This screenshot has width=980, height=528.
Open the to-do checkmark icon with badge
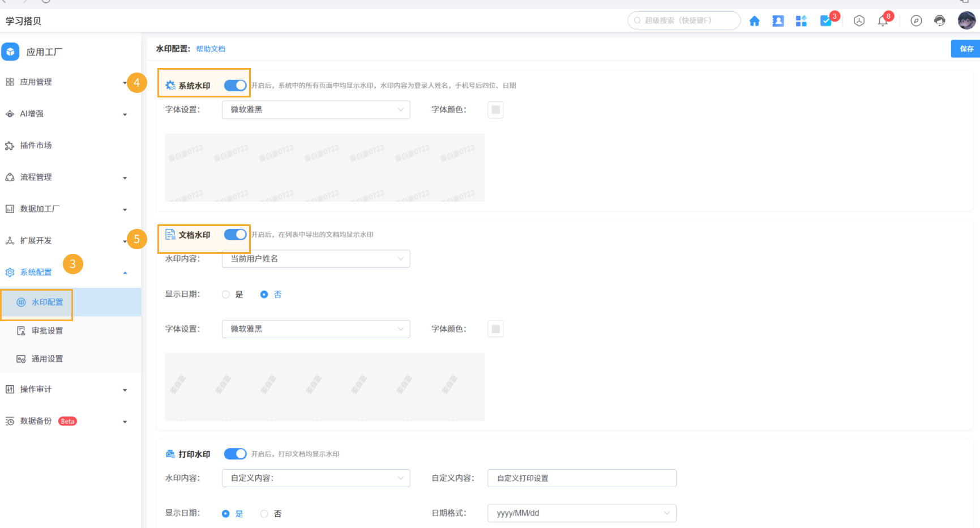(826, 21)
